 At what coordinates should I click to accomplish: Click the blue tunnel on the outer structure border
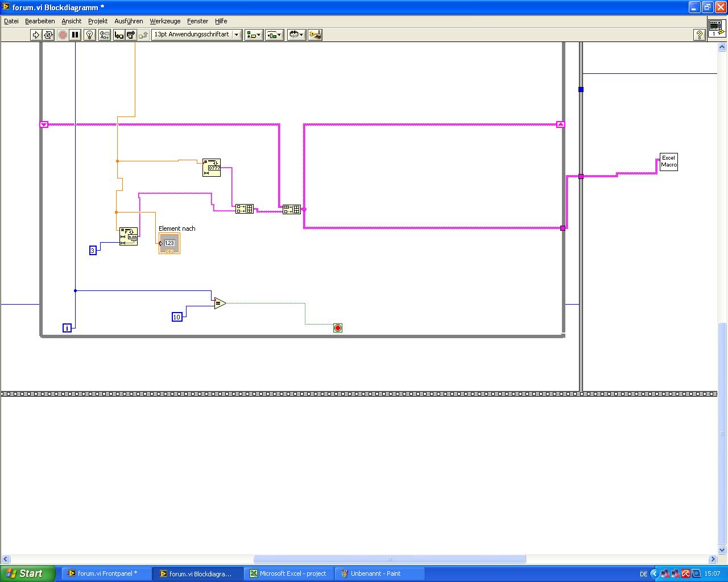[581, 89]
